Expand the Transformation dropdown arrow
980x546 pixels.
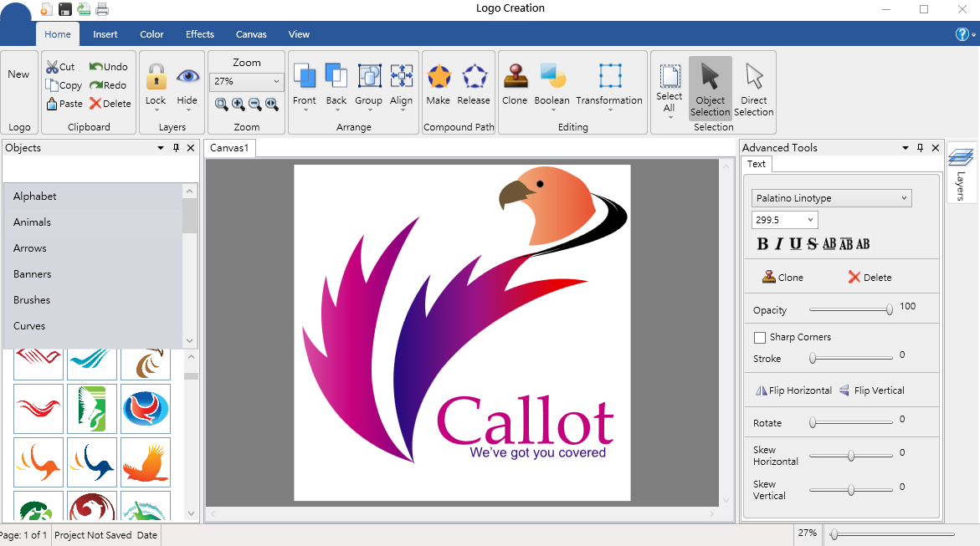point(610,110)
